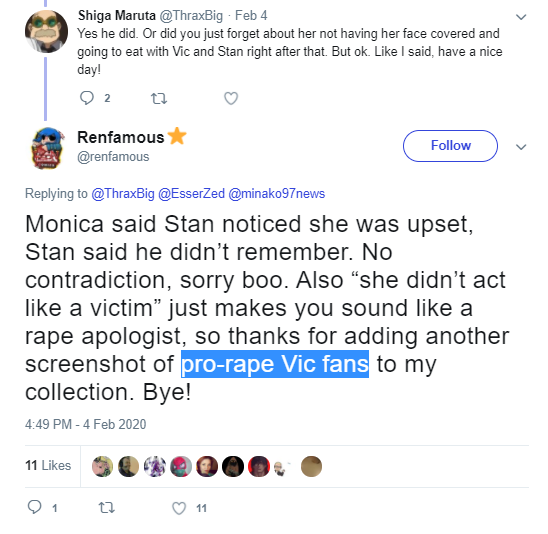This screenshot has height=534, width=548.
Task: Open Shiga Maruta tweet options chevron
Action: (521, 17)
